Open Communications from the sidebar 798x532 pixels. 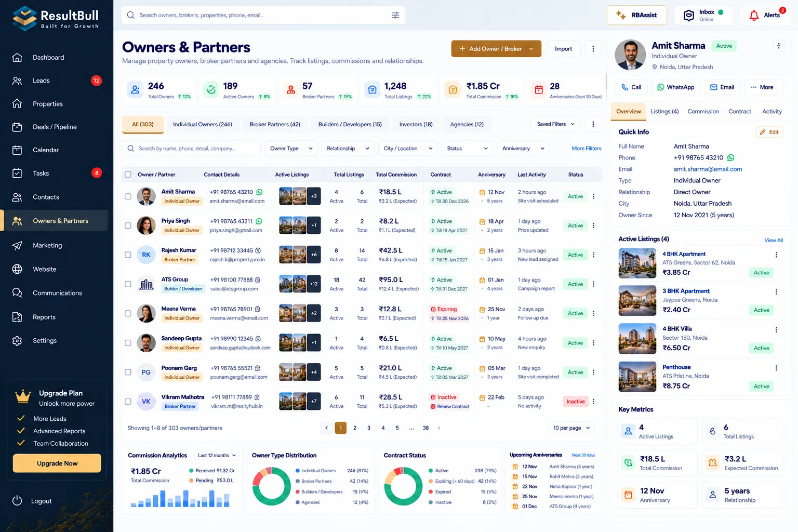click(x=57, y=293)
